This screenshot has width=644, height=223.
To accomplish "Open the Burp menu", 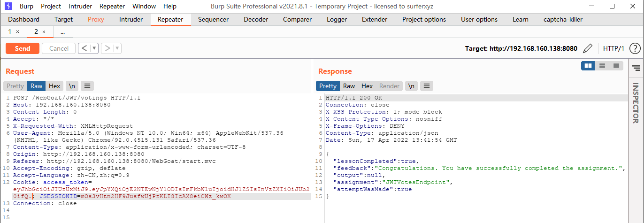I will [x=26, y=6].
